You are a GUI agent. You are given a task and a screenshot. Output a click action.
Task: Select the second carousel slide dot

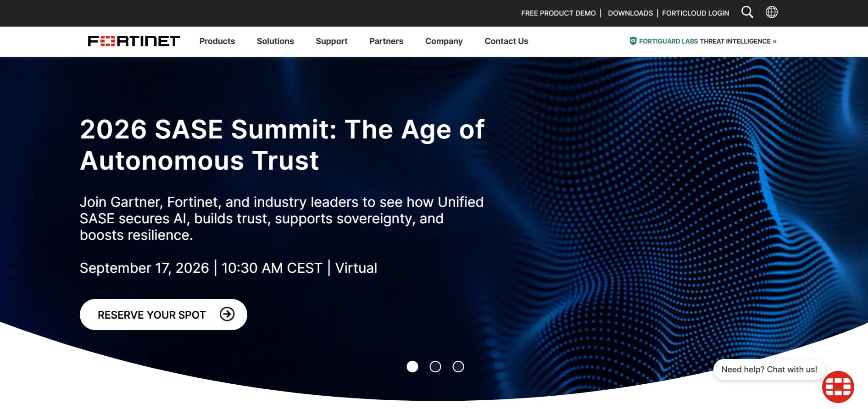tap(435, 367)
